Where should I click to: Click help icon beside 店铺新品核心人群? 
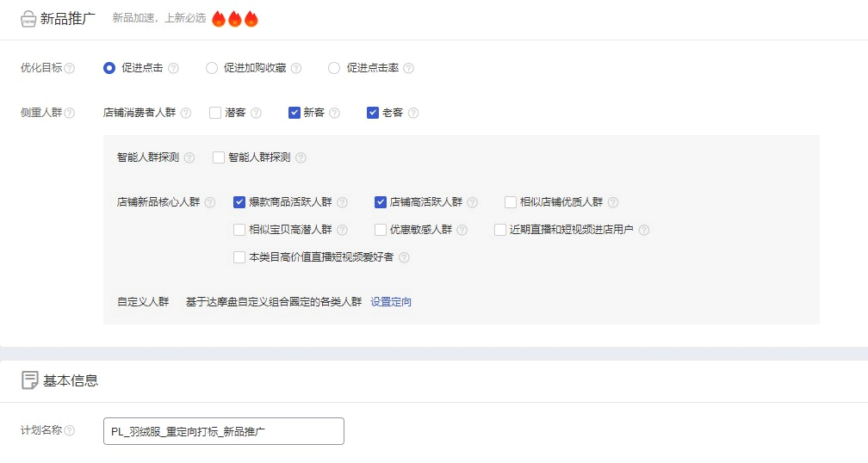coord(210,203)
